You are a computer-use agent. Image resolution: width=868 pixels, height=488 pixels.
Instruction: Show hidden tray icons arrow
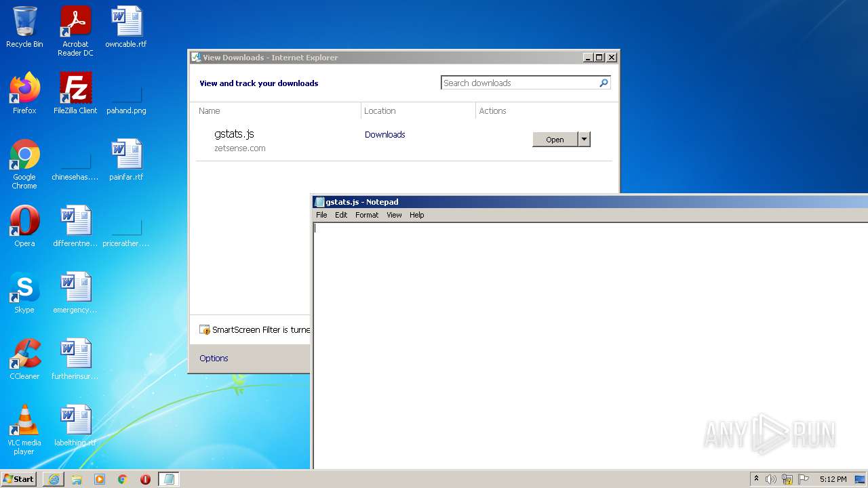pos(756,479)
